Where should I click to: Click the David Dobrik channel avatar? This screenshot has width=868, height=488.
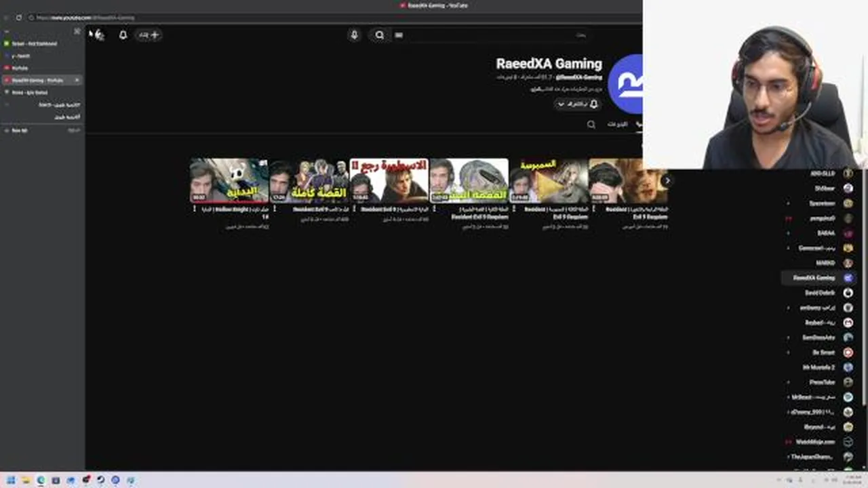[x=848, y=293]
